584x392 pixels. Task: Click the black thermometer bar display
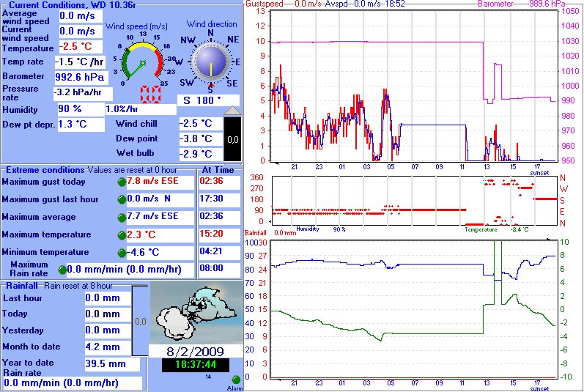232,138
